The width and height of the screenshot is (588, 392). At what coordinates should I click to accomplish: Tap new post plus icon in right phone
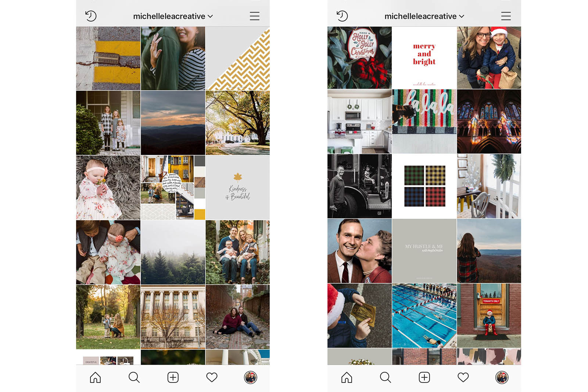pos(424,377)
